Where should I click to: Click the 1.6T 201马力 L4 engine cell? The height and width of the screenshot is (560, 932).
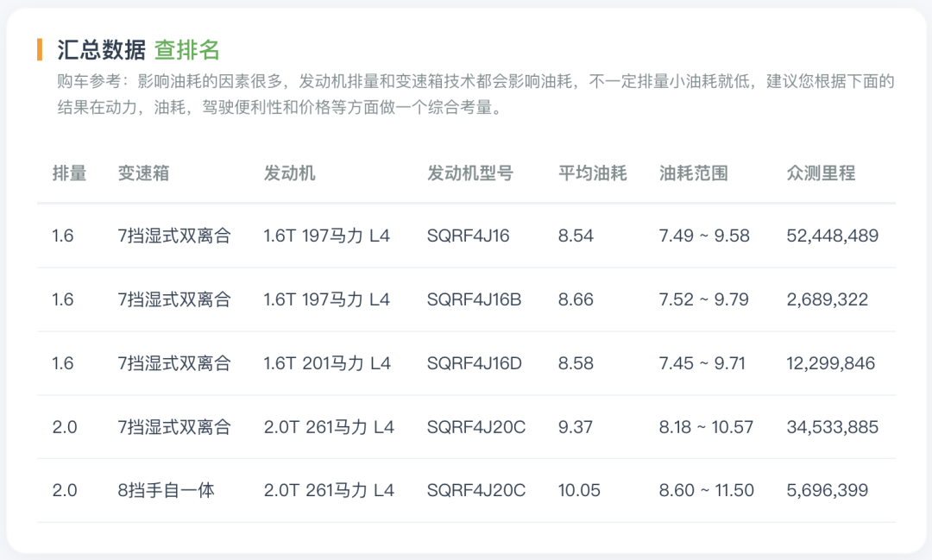327,363
